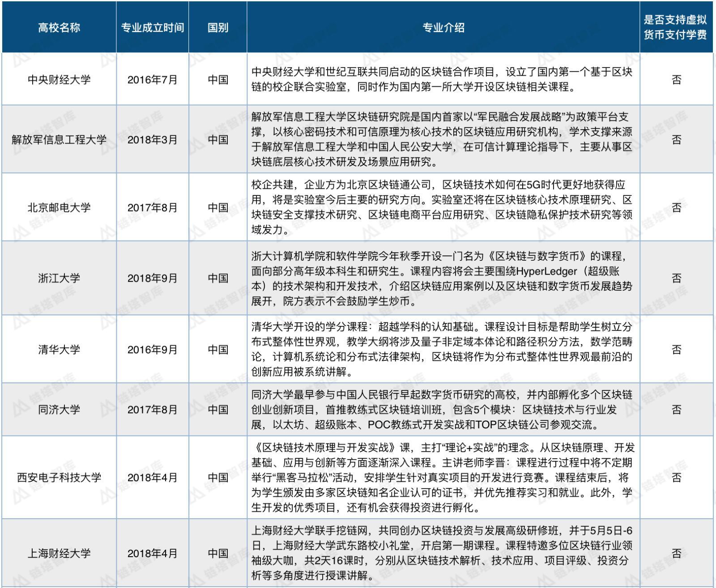
Task: Select the 专业成立时间 header cell
Action: coord(153,27)
